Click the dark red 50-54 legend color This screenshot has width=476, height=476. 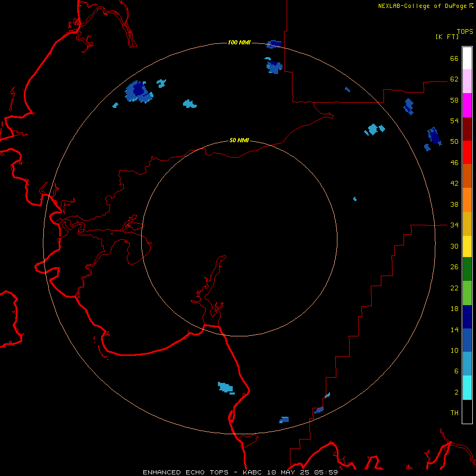point(467,129)
